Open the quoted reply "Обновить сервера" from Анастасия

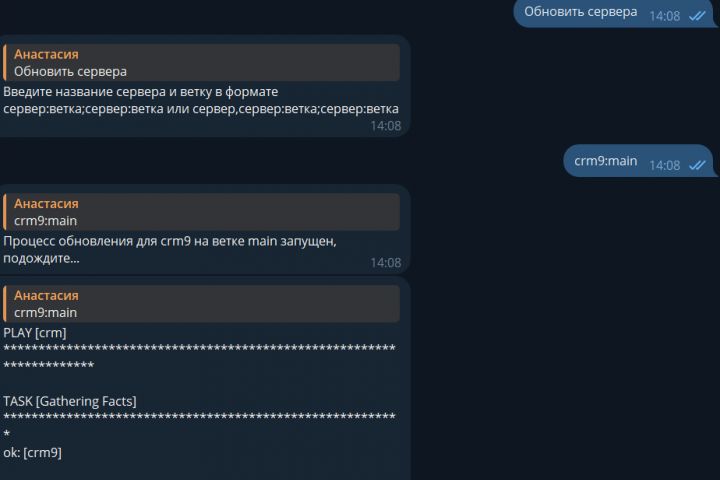tap(202, 62)
